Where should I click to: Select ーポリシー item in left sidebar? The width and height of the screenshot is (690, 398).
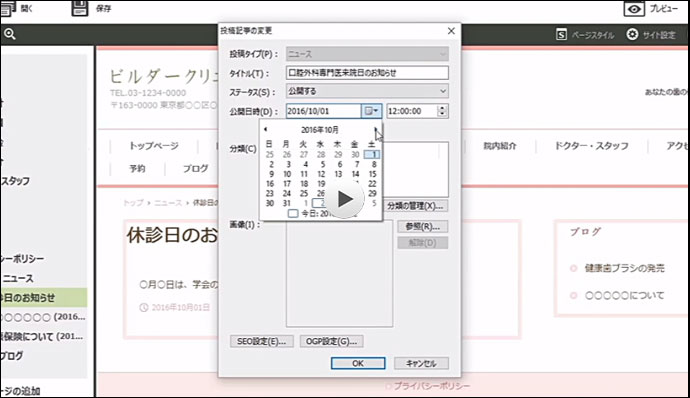[22, 259]
